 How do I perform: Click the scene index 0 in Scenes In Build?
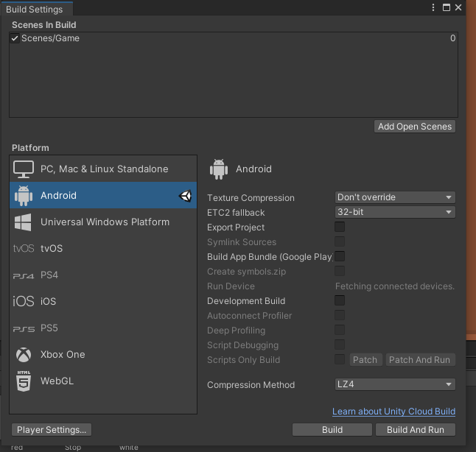coord(452,38)
